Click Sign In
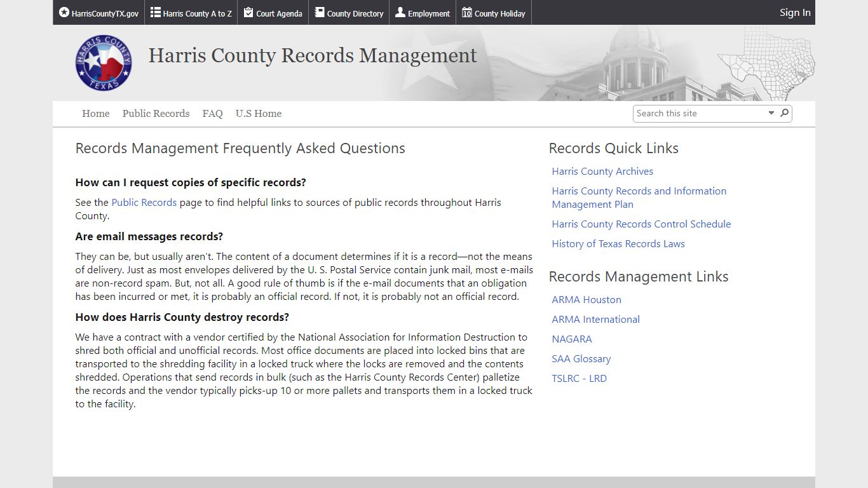 (x=795, y=13)
